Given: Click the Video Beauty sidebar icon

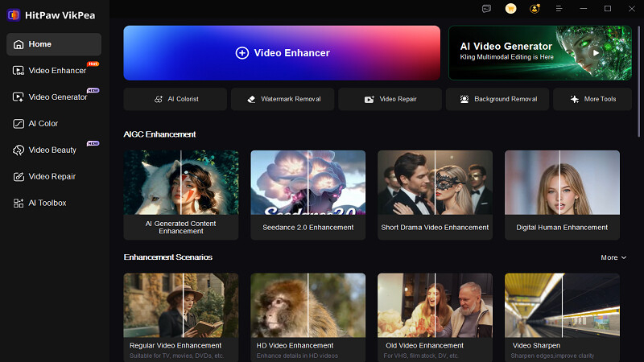Looking at the screenshot, I should [x=19, y=150].
